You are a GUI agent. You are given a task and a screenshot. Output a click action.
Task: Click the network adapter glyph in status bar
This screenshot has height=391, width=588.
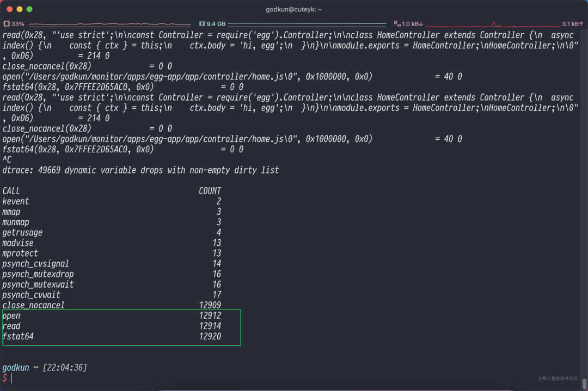coord(396,23)
